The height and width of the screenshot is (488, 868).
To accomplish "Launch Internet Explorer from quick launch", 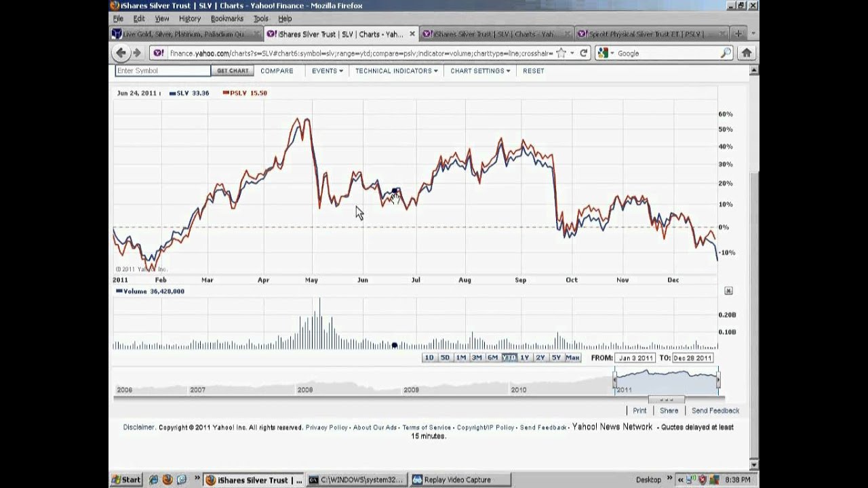I will point(154,480).
